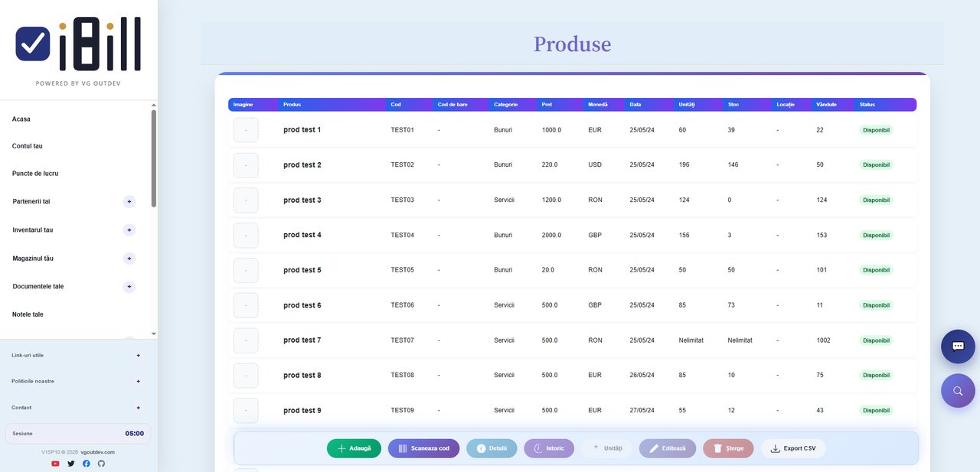Viewport: 980px width, 472px height.
Task: Open the Istoric history button
Action: (x=549, y=448)
